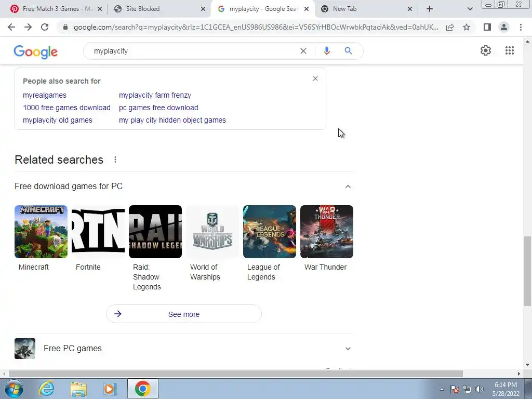
Task: Go to the Google logo homepage
Action: pos(36,51)
